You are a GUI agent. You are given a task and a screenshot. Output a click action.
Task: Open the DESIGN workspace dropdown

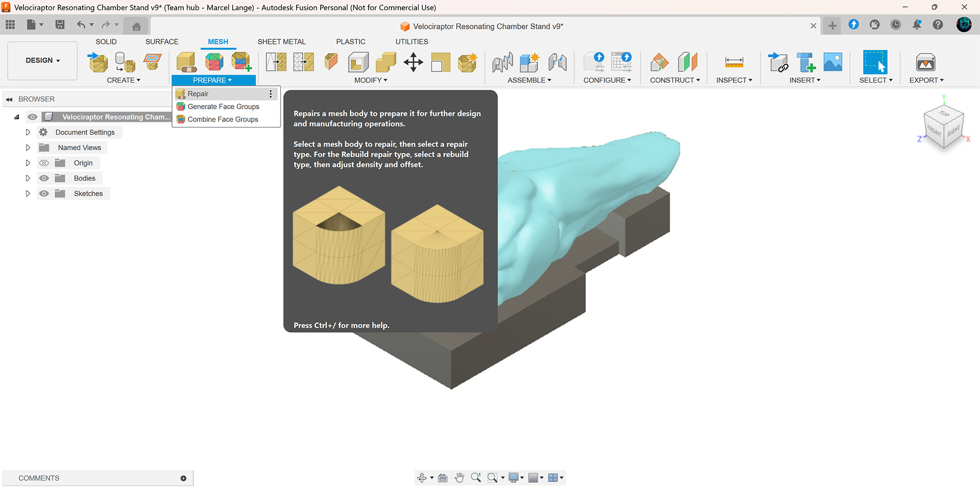point(42,60)
